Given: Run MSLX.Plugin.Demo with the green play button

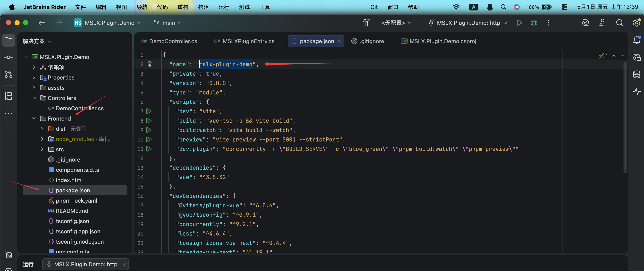Looking at the screenshot, I should tap(519, 23).
